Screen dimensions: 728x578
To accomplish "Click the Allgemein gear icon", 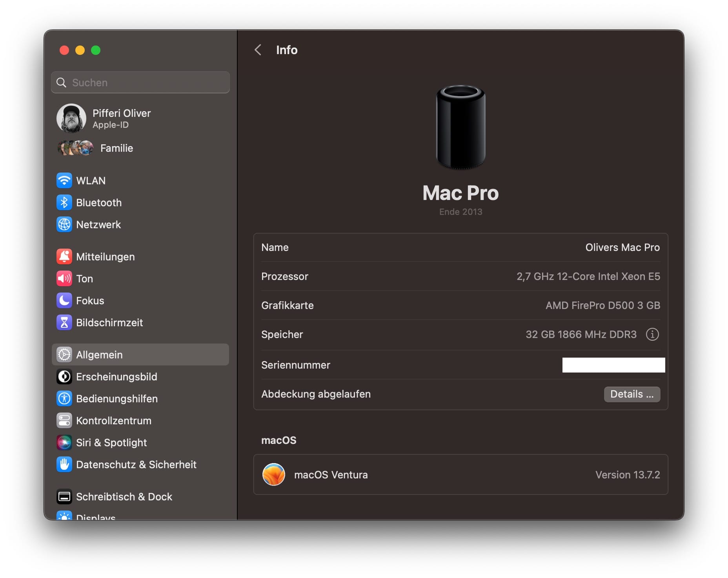I will click(64, 355).
